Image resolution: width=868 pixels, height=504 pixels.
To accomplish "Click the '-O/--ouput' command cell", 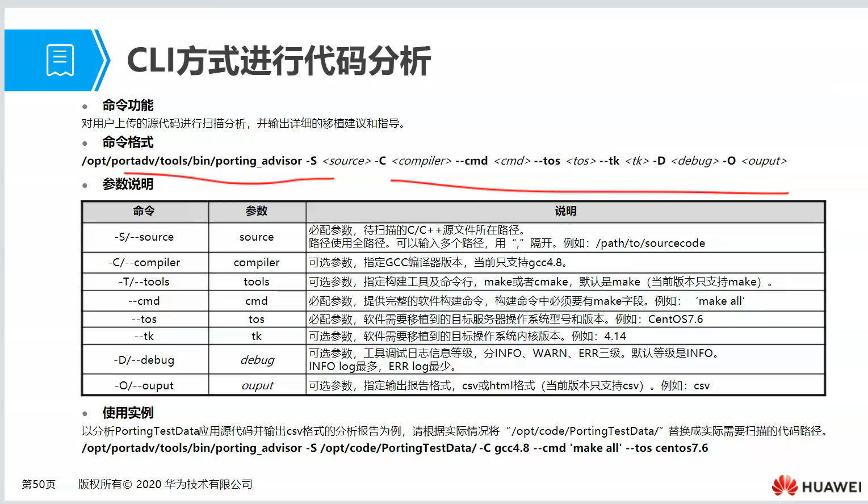I will tap(144, 386).
